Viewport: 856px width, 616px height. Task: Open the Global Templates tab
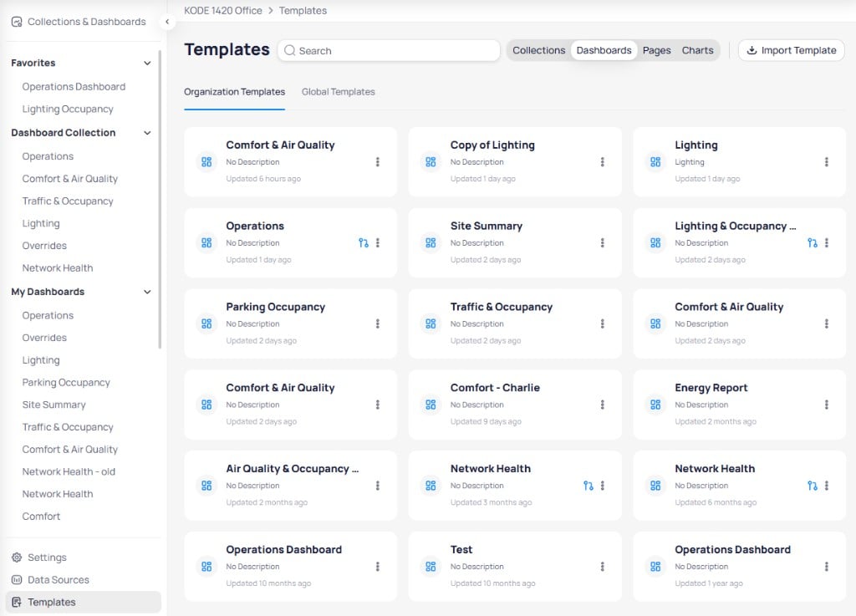coord(338,92)
